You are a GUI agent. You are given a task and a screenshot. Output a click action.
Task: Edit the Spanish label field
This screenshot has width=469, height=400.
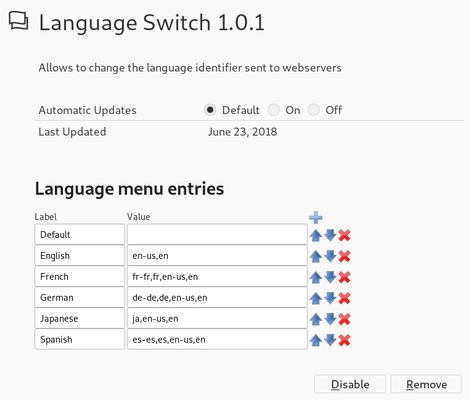click(79, 339)
